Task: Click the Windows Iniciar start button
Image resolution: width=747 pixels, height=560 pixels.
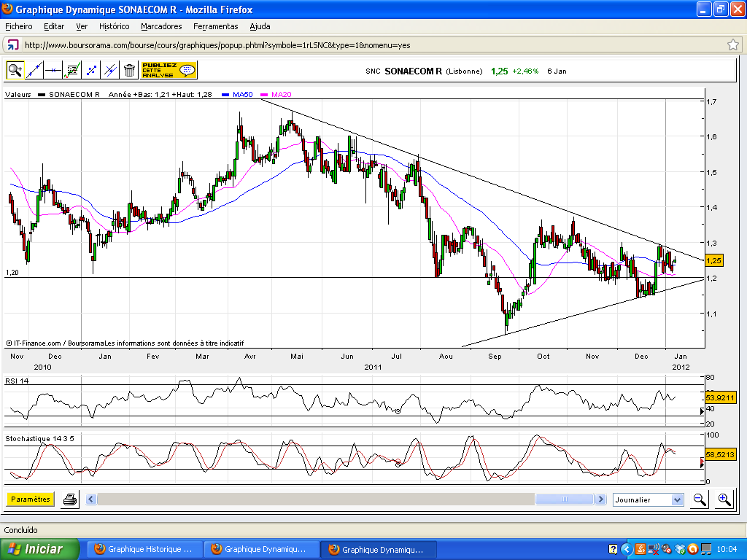Action: coord(39,549)
